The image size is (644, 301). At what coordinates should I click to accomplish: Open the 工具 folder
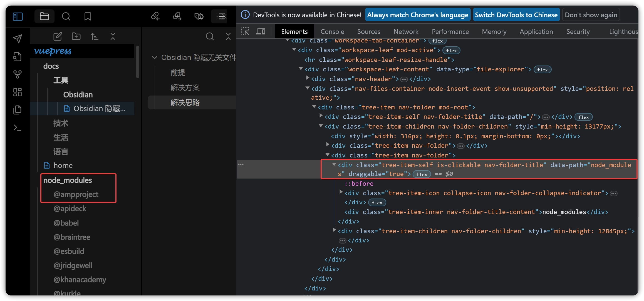61,80
